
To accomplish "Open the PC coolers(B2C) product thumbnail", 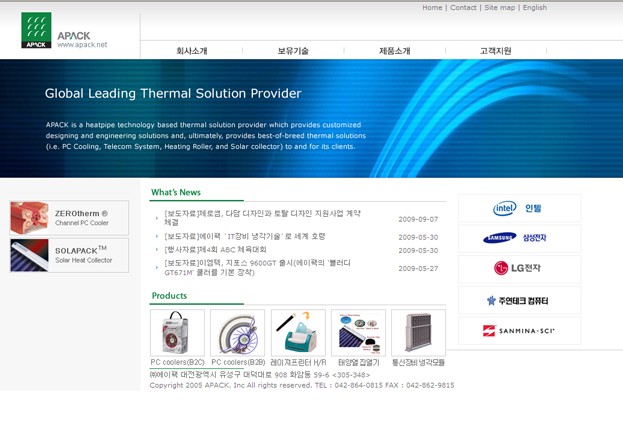I will point(177,333).
